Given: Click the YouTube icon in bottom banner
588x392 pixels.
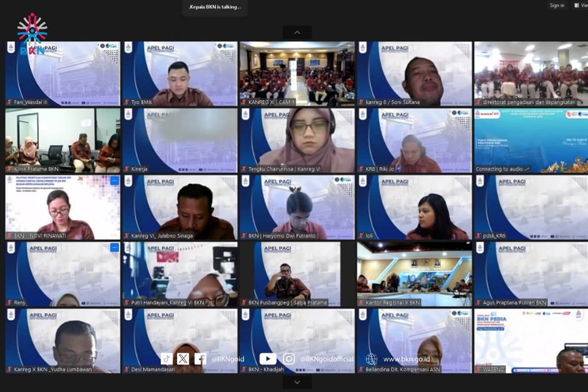Looking at the screenshot, I should pyautogui.click(x=268, y=359).
